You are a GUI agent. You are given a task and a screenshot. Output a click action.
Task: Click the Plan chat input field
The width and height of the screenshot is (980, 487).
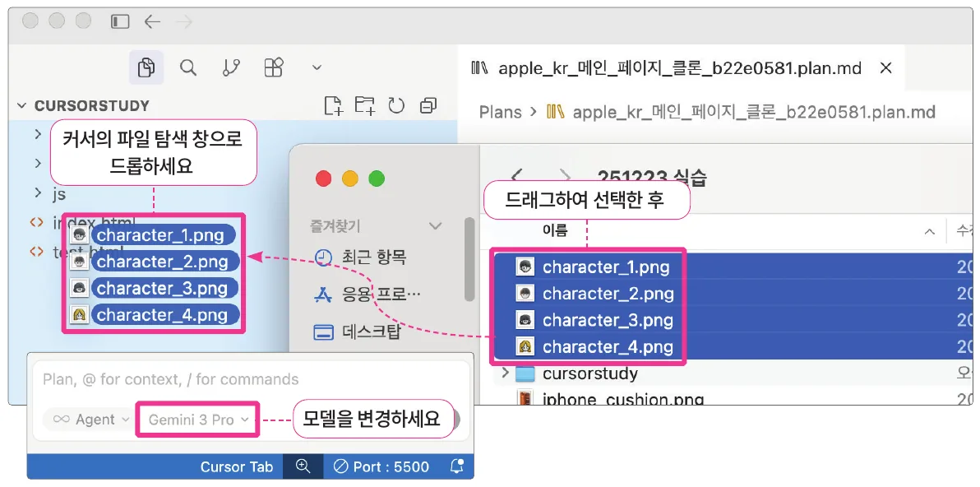pos(250,379)
